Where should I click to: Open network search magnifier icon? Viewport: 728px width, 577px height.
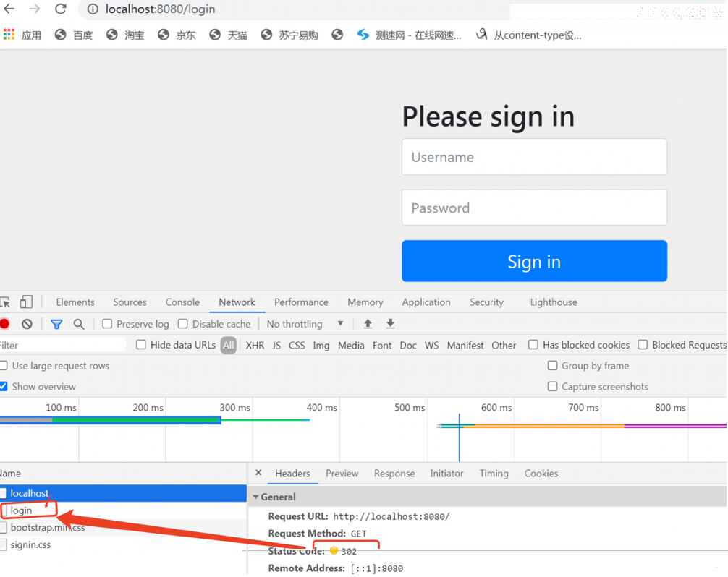pyautogui.click(x=79, y=324)
